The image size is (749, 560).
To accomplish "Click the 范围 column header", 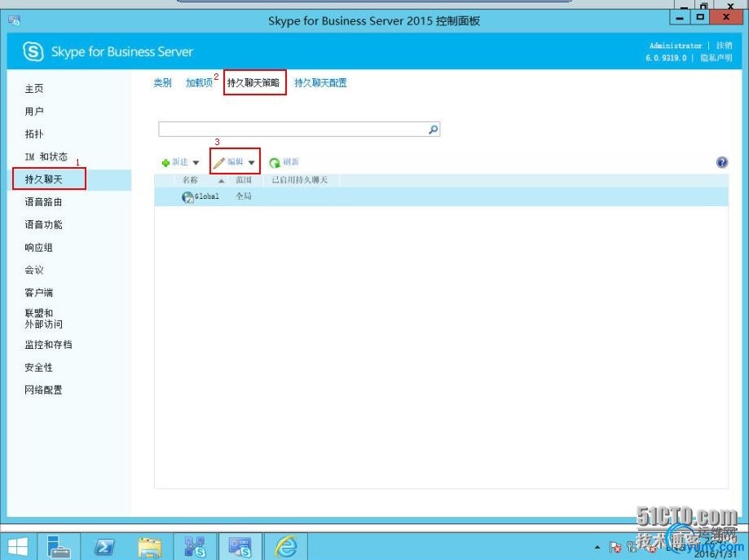I will click(x=244, y=180).
